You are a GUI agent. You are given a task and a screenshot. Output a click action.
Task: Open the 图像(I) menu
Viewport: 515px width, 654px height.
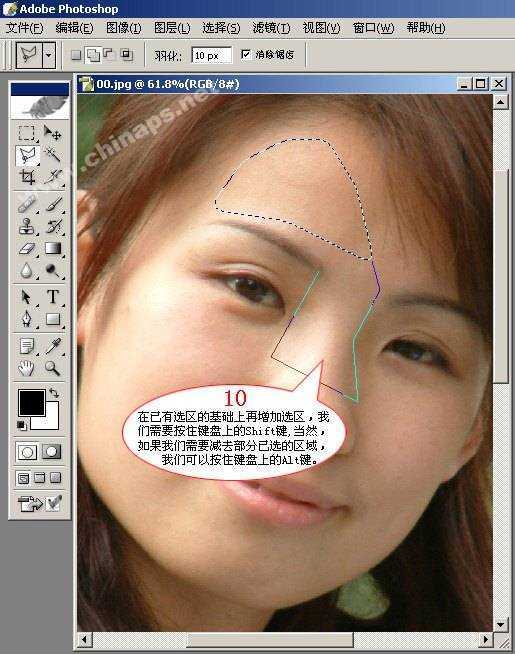point(123,28)
